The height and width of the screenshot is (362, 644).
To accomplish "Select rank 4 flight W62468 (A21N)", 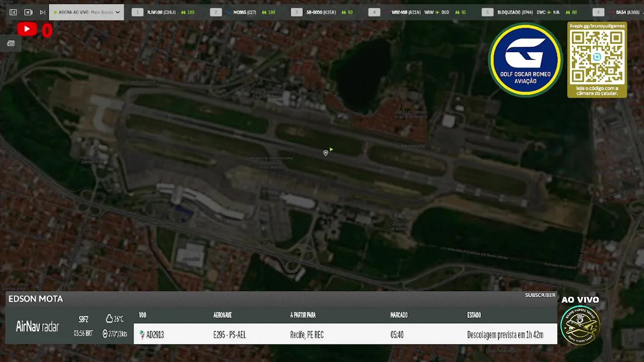I will click(x=406, y=12).
